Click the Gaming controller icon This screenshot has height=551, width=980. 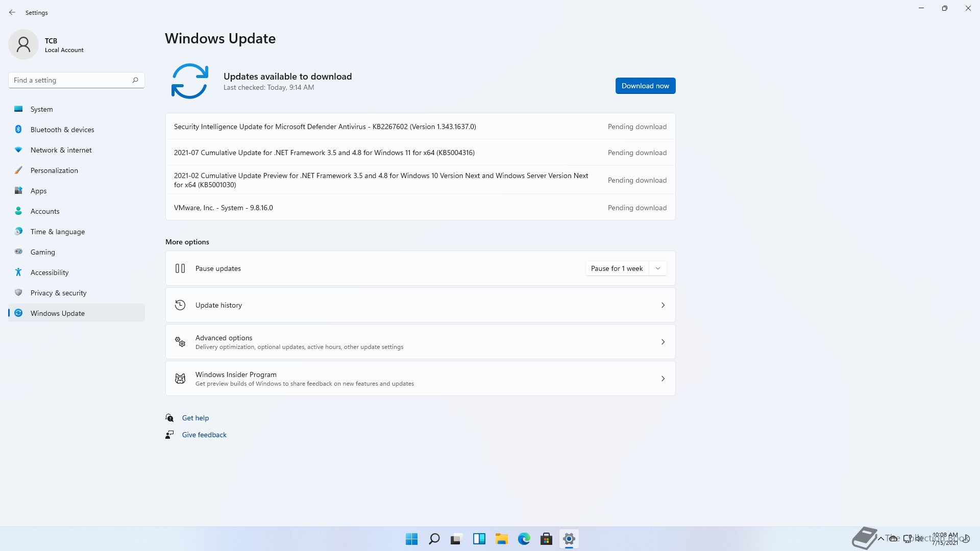click(18, 252)
